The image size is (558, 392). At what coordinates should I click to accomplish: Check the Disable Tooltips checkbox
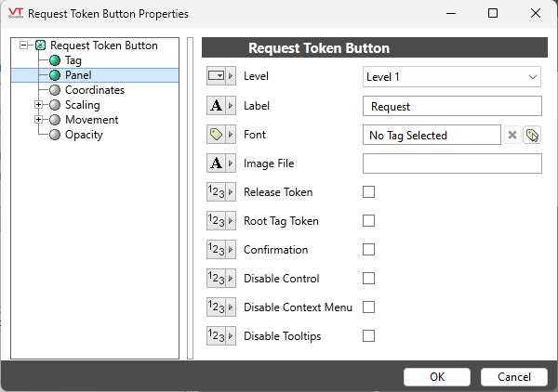click(369, 336)
